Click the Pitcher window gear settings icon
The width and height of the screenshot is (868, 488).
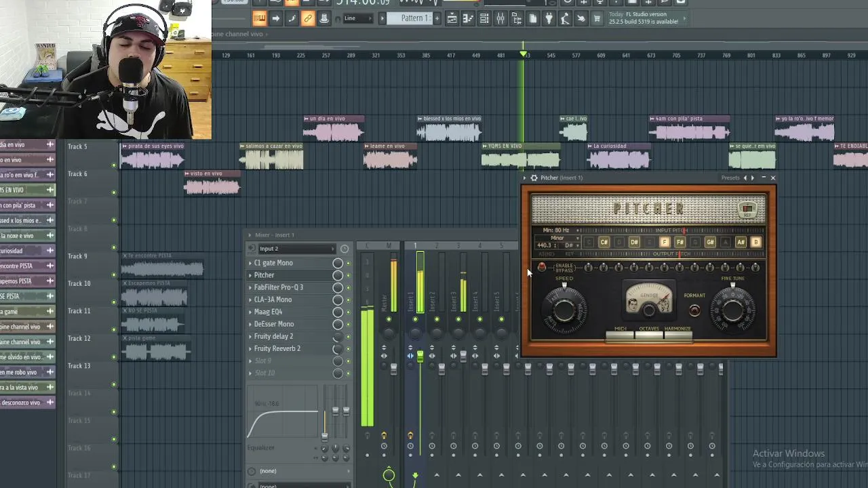[x=534, y=178]
